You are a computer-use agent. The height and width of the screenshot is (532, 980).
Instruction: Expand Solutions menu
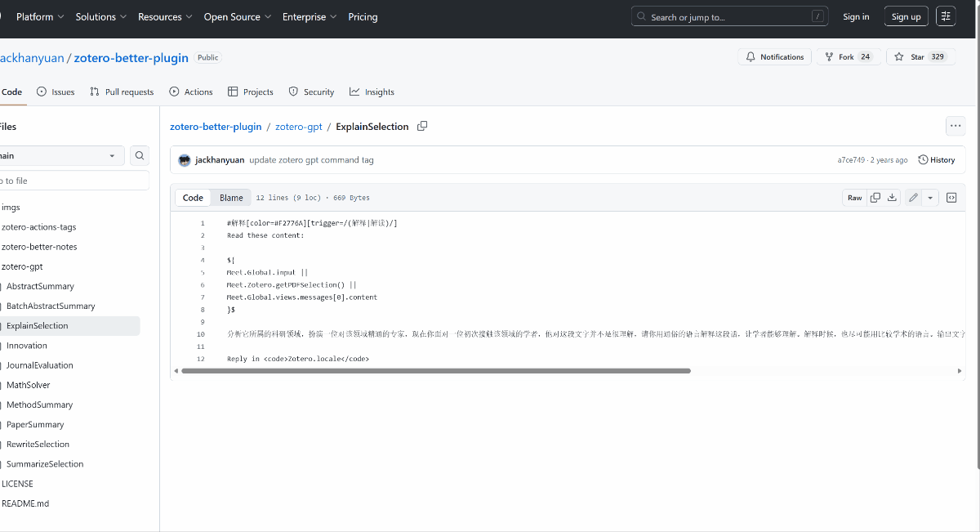(101, 16)
